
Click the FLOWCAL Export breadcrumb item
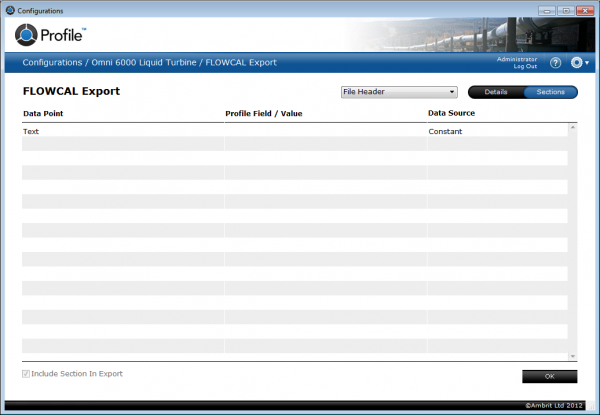tap(241, 62)
